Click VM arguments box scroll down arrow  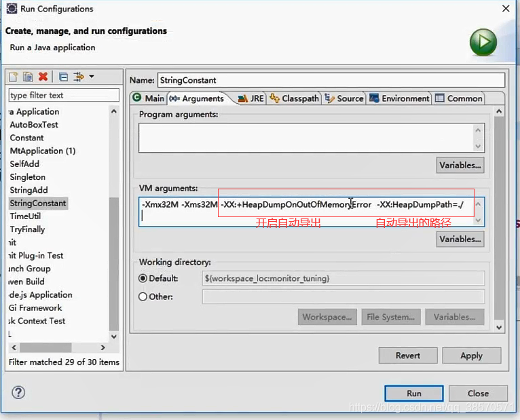click(478, 220)
